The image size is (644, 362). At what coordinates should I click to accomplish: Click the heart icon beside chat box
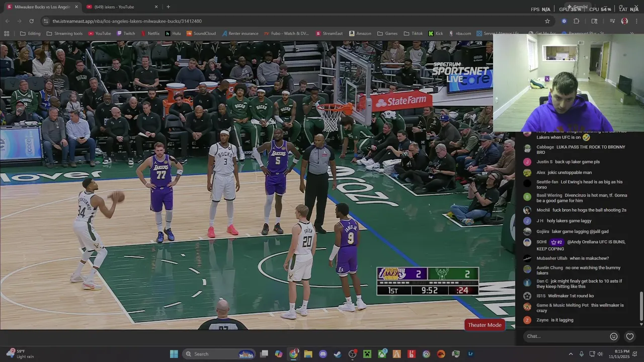pyautogui.click(x=630, y=336)
